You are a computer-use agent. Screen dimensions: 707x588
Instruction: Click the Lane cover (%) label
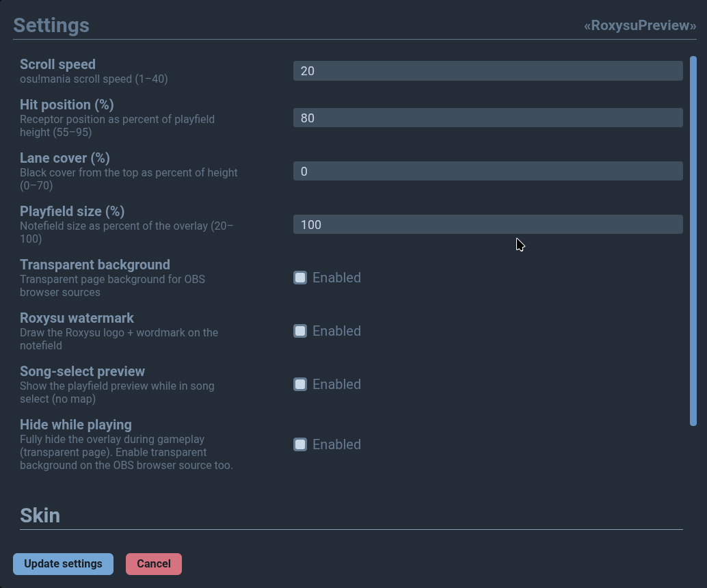65,158
